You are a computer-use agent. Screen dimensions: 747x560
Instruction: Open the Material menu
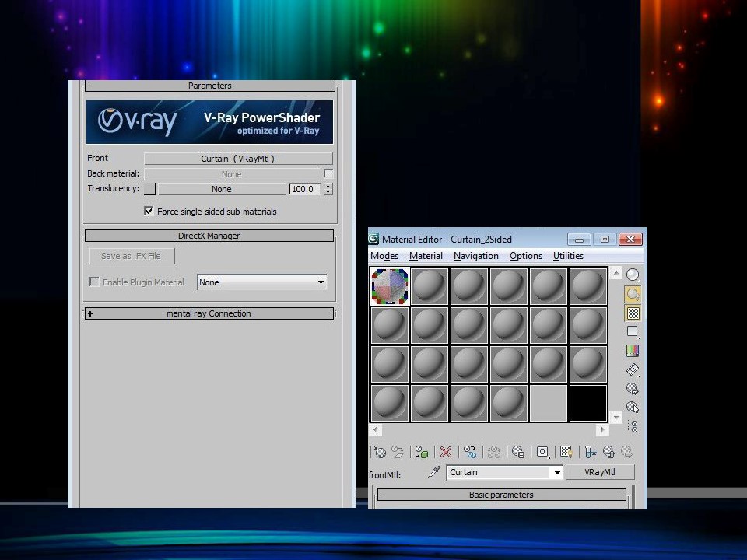click(426, 256)
